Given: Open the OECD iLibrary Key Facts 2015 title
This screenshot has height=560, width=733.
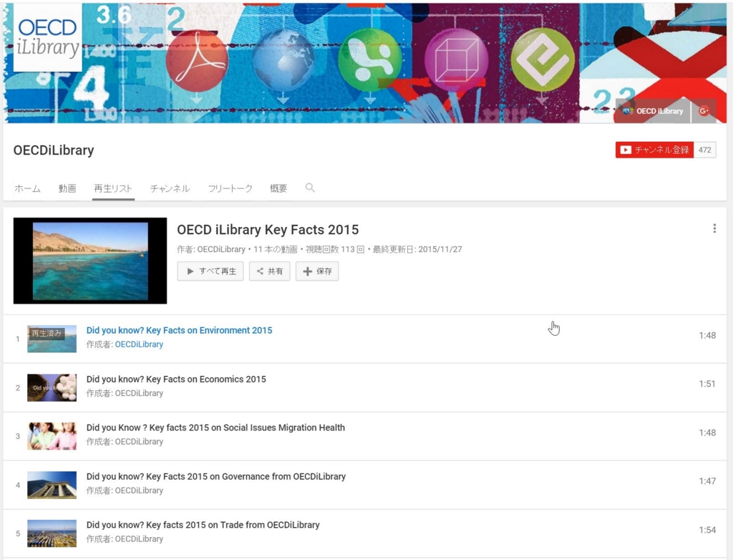Looking at the screenshot, I should coord(268,230).
